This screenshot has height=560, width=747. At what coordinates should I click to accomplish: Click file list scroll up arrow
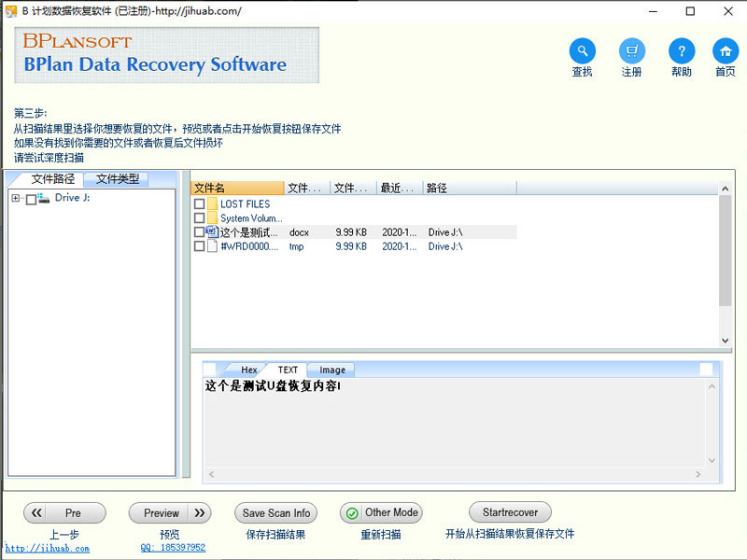point(726,189)
